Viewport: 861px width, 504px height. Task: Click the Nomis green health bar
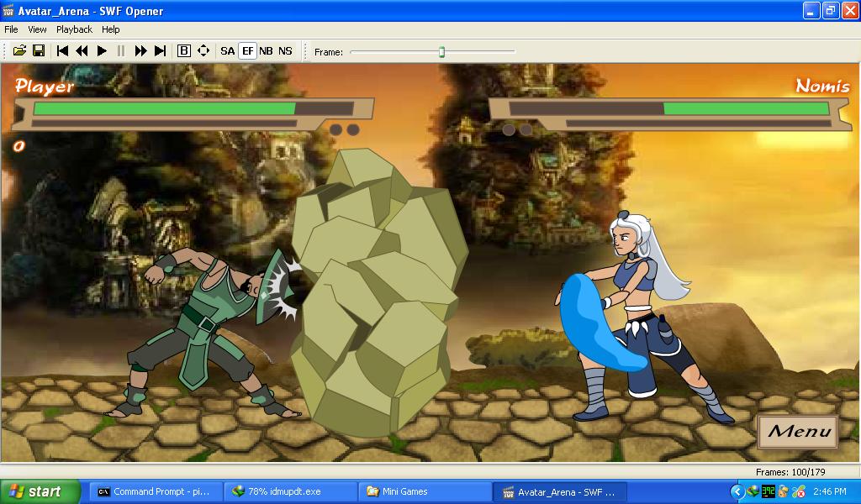[747, 108]
